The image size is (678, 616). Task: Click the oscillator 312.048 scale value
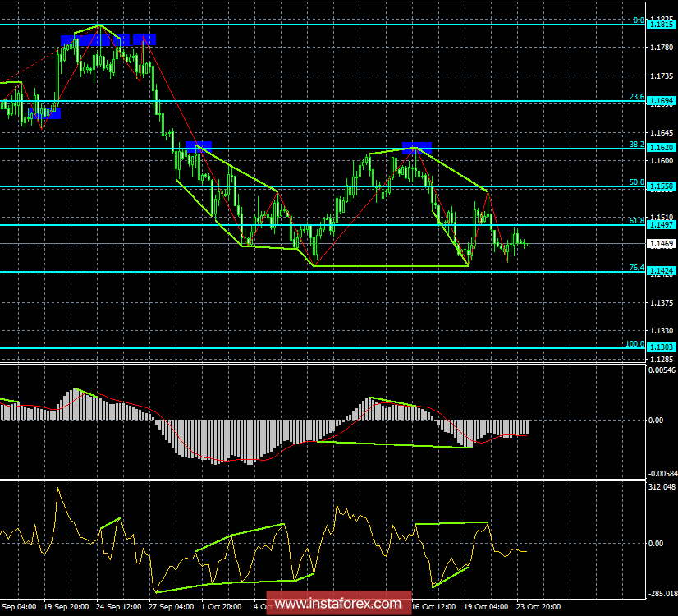661,487
